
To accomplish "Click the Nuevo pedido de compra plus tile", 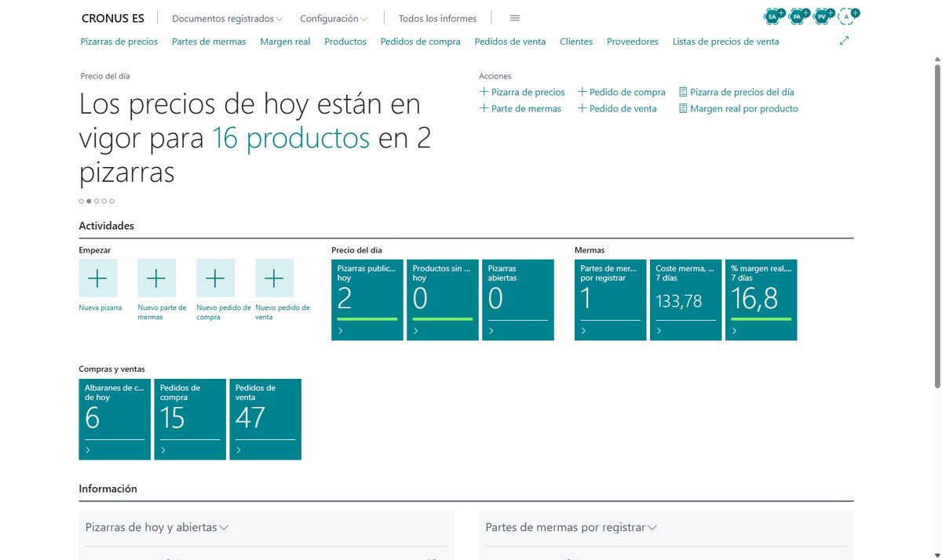I will point(215,278).
